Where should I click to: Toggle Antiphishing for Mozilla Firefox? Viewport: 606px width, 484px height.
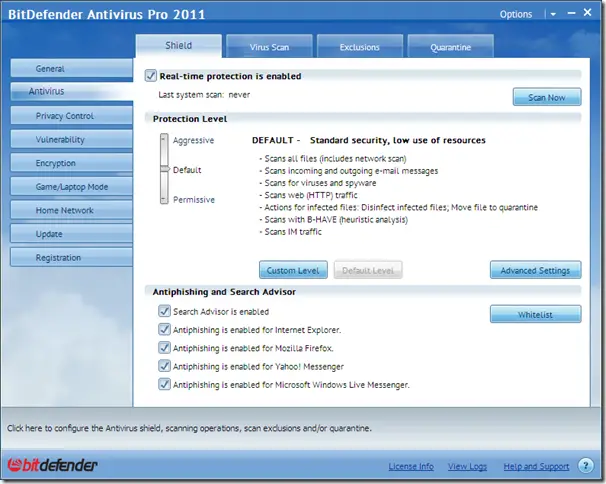pos(164,347)
